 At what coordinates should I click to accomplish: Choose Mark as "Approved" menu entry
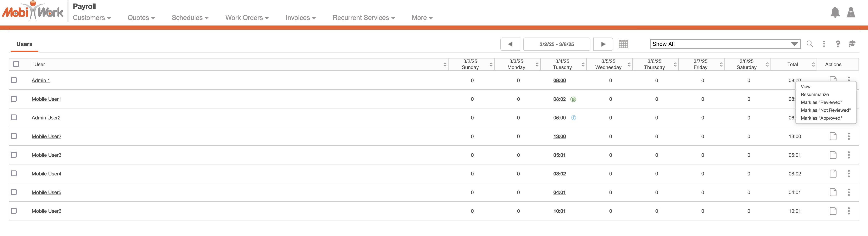coord(821,118)
